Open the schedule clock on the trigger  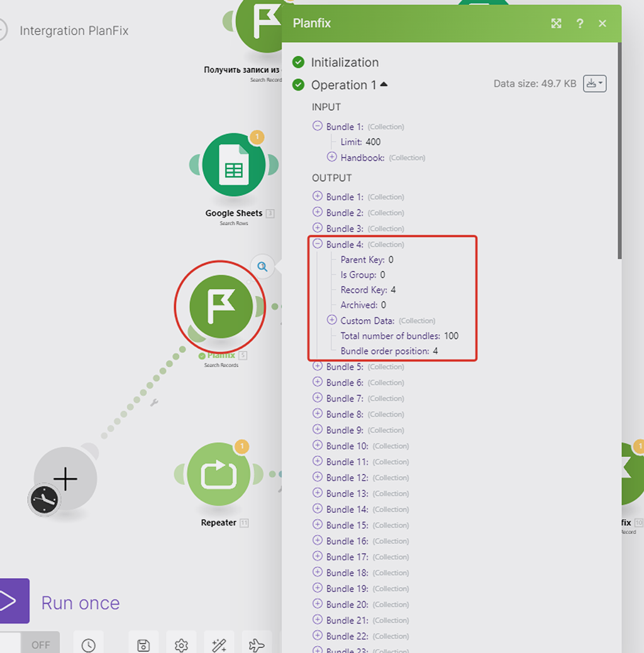click(44, 499)
